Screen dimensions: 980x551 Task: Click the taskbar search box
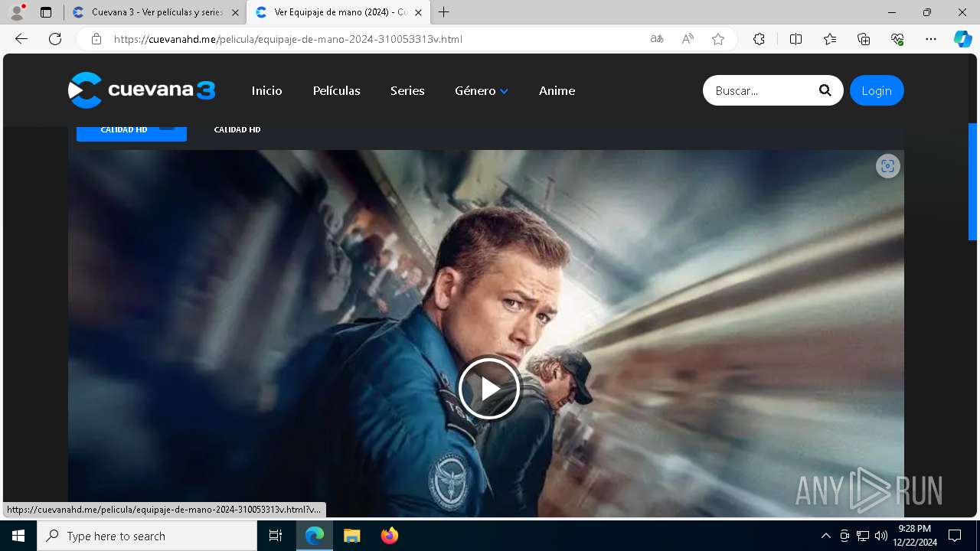pos(147,536)
